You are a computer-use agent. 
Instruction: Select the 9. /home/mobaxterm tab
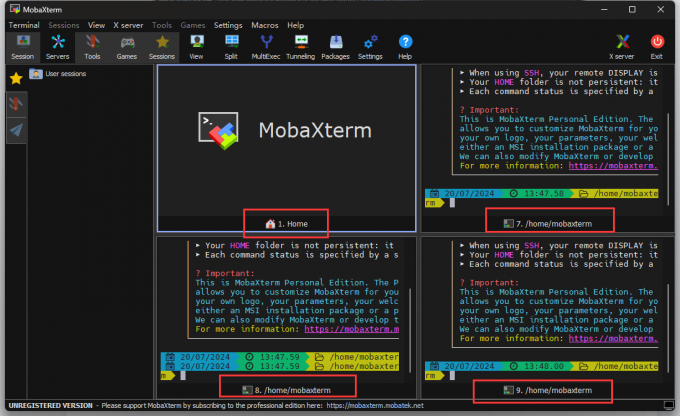(x=547, y=390)
